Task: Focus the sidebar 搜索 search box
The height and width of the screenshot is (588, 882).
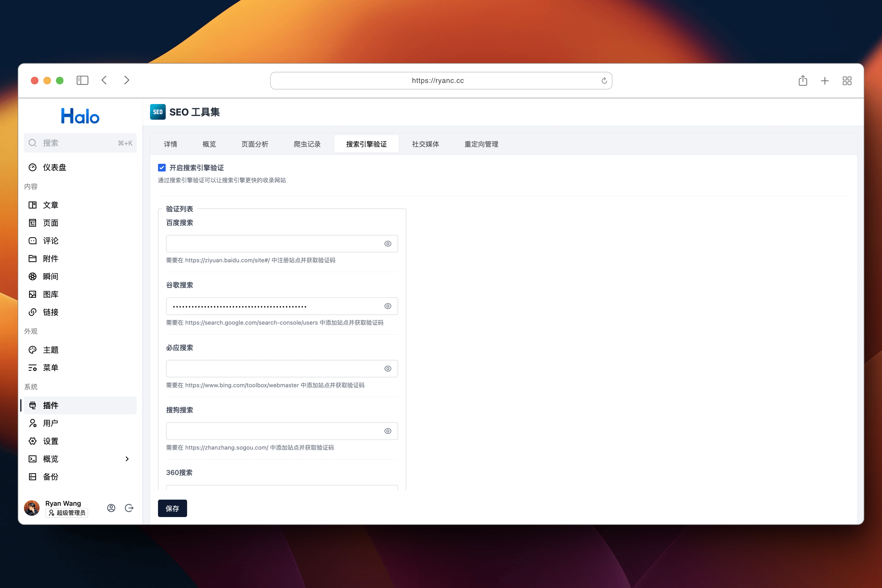Action: (80, 143)
